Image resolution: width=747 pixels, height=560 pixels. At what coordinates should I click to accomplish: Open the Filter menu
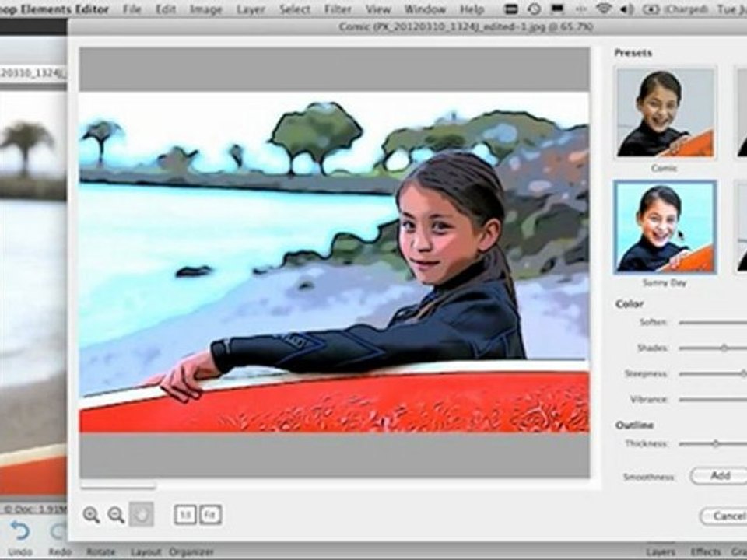(x=338, y=9)
